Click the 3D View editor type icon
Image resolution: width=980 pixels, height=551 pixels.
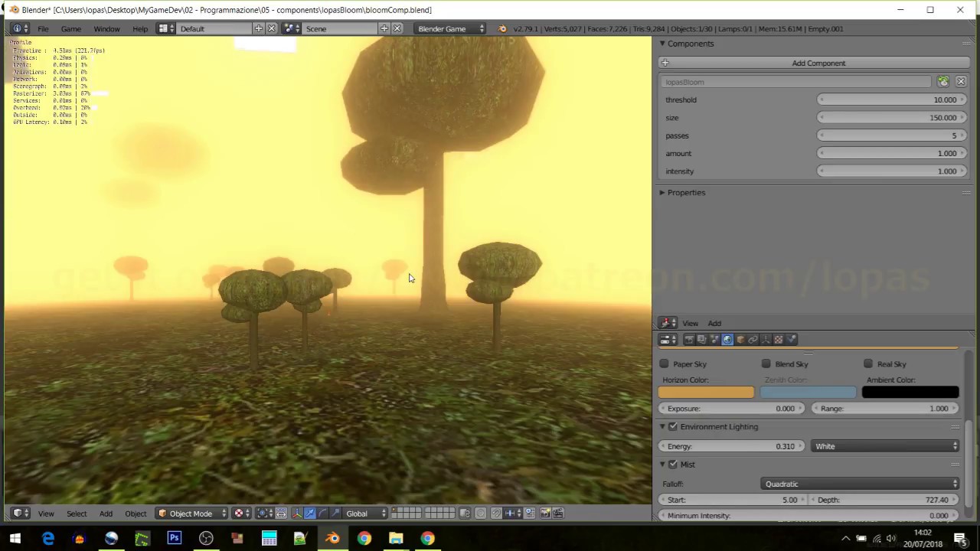[x=19, y=514]
